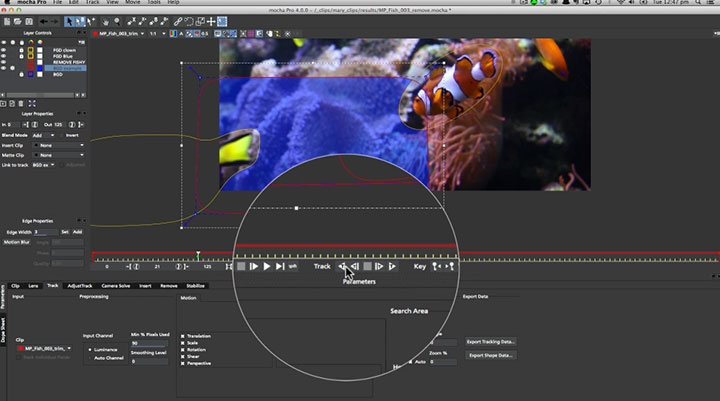
Task: Select the Luminance input channel
Action: (90, 350)
